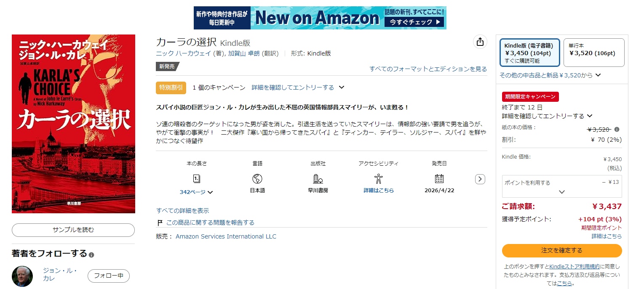
Task: Expand ポイントを利用する section
Action: 562,186
